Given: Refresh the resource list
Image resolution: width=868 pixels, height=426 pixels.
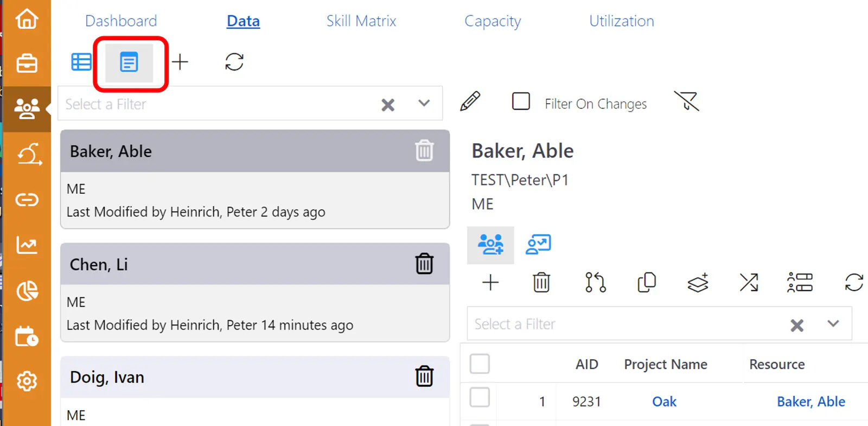Looking at the screenshot, I should [x=234, y=62].
